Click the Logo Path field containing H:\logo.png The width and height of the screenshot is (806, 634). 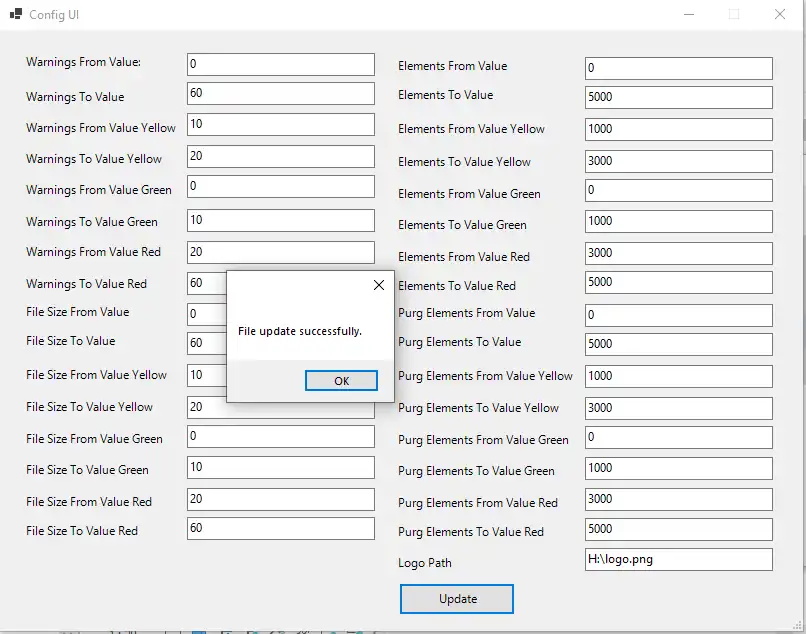[x=679, y=559]
